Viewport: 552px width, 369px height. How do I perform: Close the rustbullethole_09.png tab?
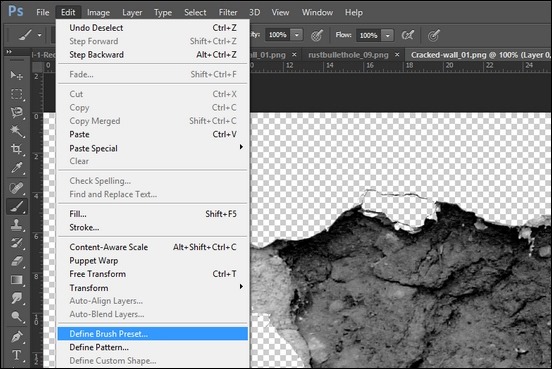pyautogui.click(x=397, y=55)
